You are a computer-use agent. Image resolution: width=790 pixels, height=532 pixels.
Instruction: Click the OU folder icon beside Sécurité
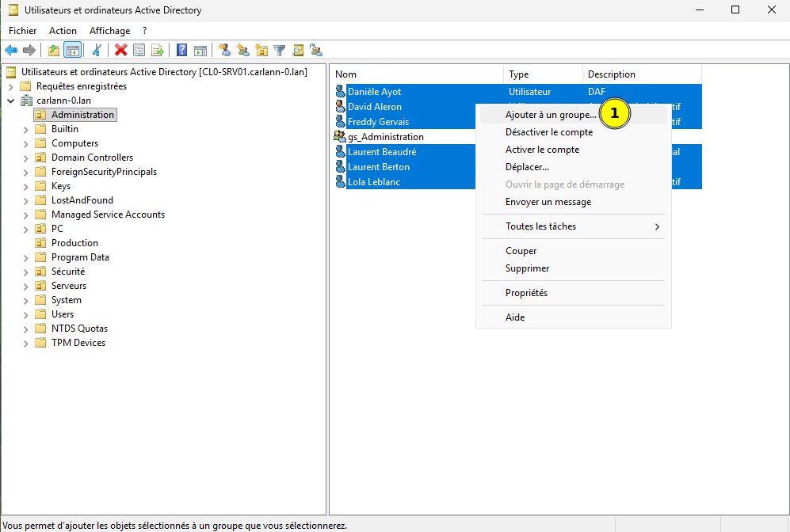[x=40, y=272]
